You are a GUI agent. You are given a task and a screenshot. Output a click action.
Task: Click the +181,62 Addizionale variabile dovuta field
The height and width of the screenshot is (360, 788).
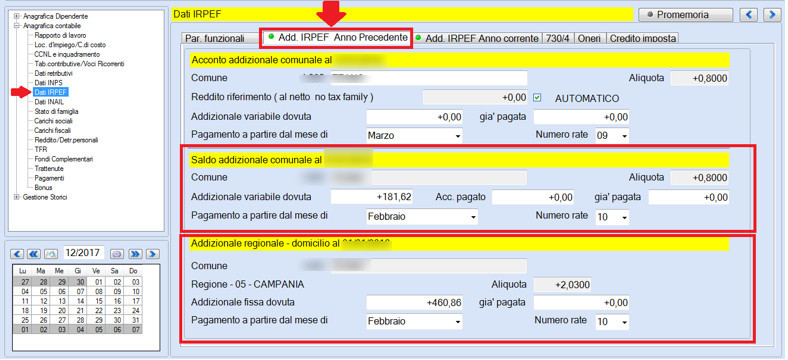[x=372, y=197]
